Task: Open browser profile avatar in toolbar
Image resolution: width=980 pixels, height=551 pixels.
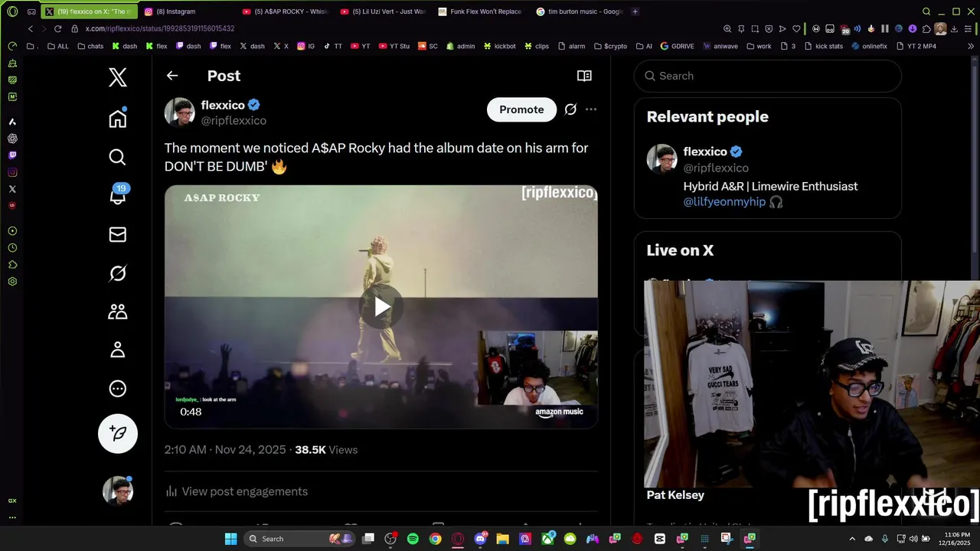Action: 940,29
